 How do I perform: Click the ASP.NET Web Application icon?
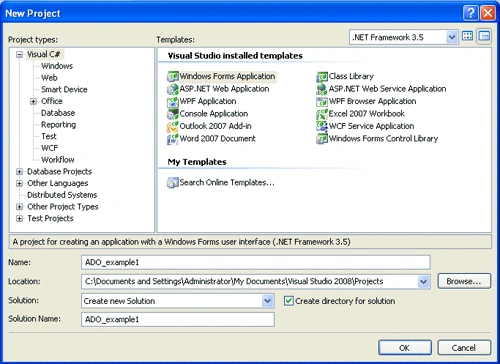[173, 89]
